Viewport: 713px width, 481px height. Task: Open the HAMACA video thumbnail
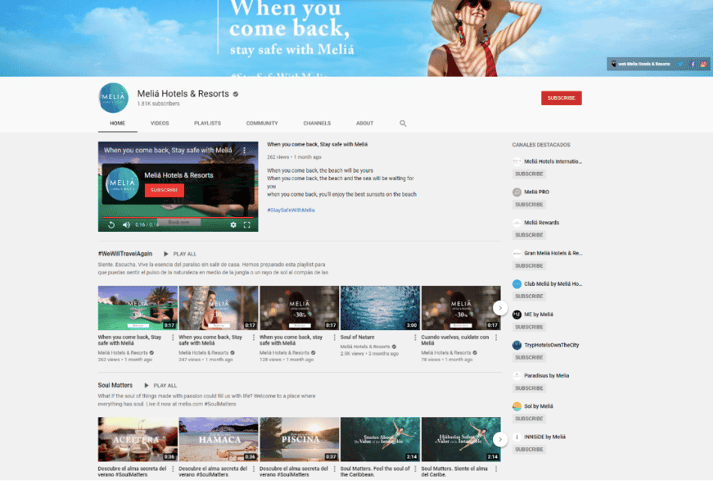coord(218,439)
